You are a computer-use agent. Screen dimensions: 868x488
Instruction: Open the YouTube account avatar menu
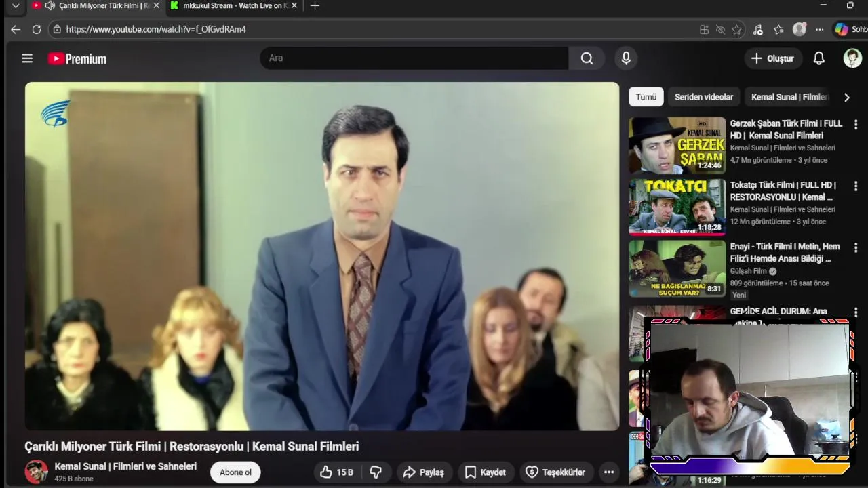[x=852, y=58]
